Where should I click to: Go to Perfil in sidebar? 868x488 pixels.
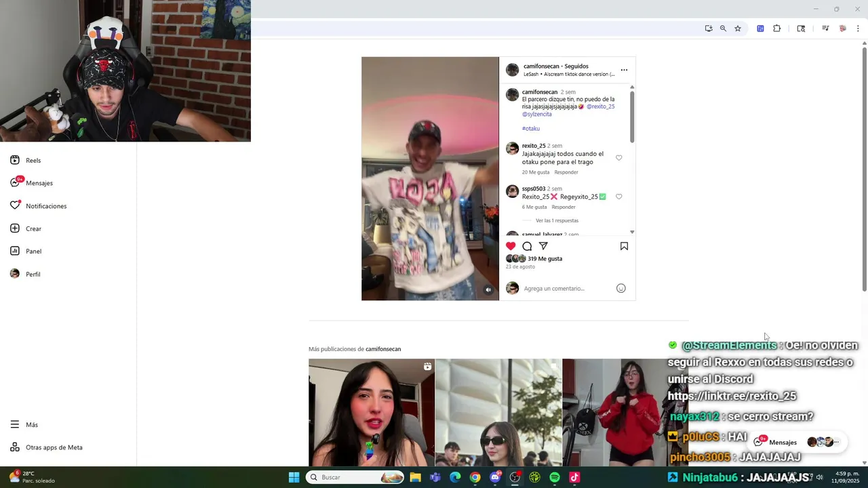point(25,274)
